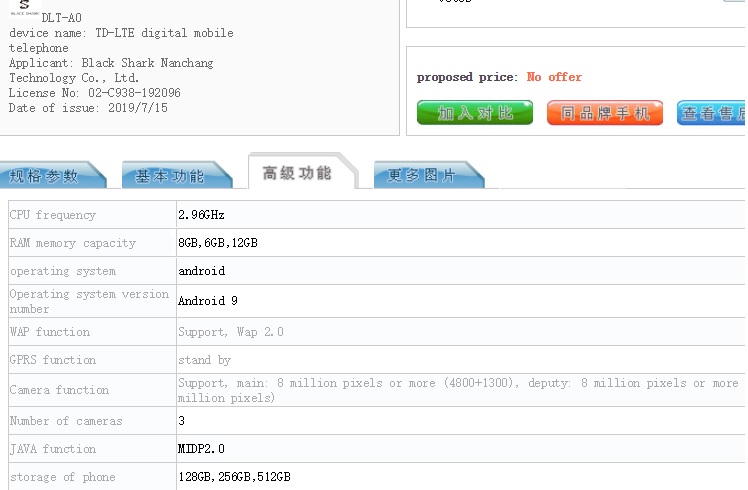Click the 'No offer' price text
The height and width of the screenshot is (490, 748).
pos(554,77)
